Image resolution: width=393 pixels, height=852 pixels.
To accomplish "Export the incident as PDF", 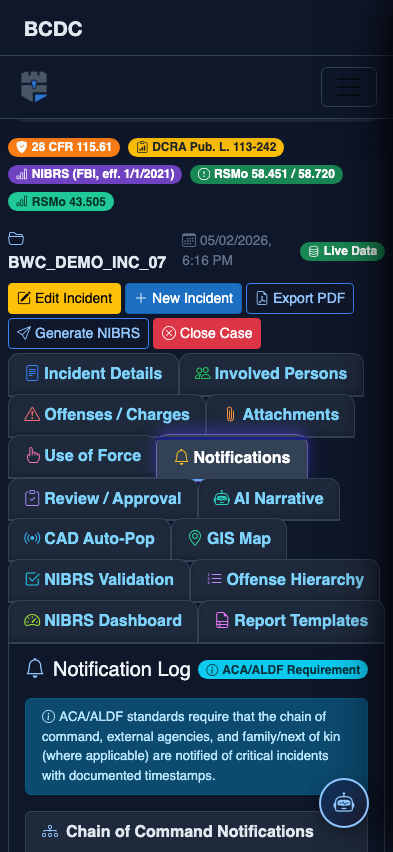I will coord(300,298).
